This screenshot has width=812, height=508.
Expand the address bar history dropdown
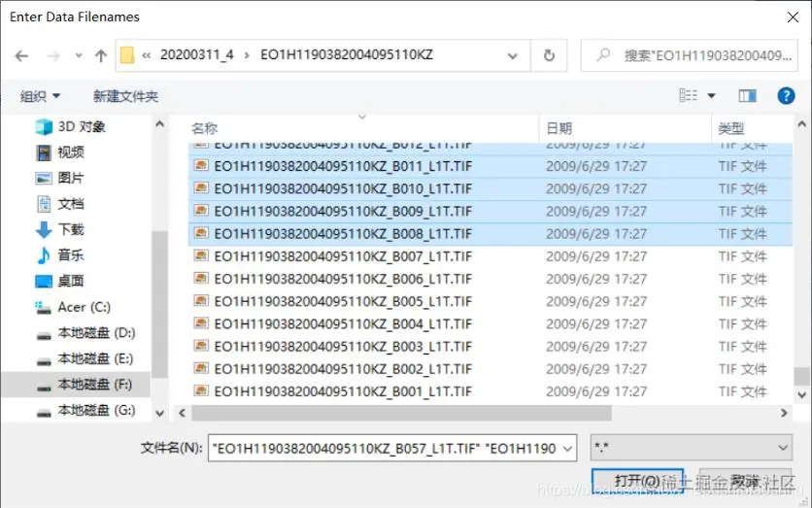(512, 55)
